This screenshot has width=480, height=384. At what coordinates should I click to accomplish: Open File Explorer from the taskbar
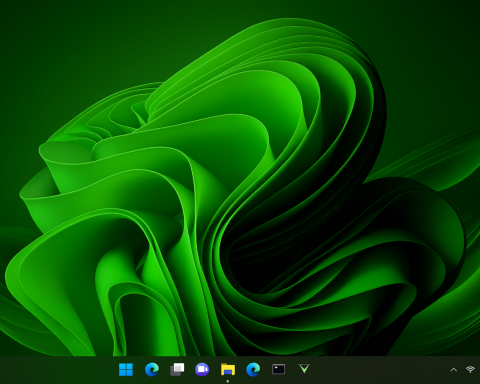coord(228,369)
